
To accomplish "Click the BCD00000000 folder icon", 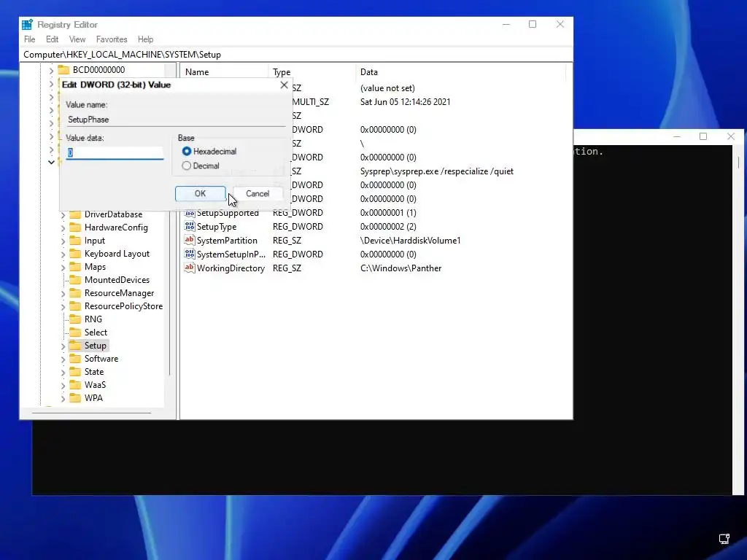I will pyautogui.click(x=64, y=69).
